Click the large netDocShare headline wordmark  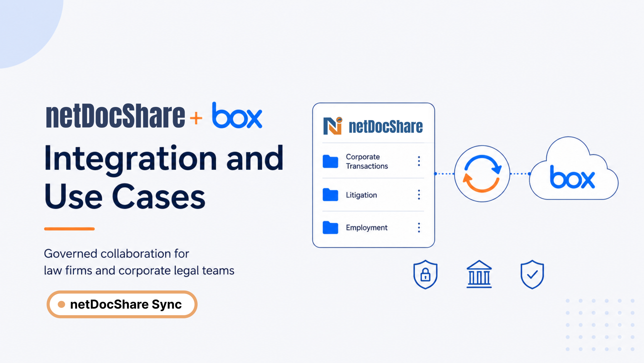[115, 116]
